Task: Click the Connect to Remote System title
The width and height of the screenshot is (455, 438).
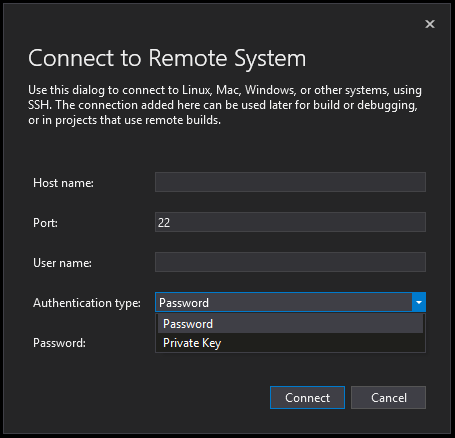Action: (x=167, y=58)
